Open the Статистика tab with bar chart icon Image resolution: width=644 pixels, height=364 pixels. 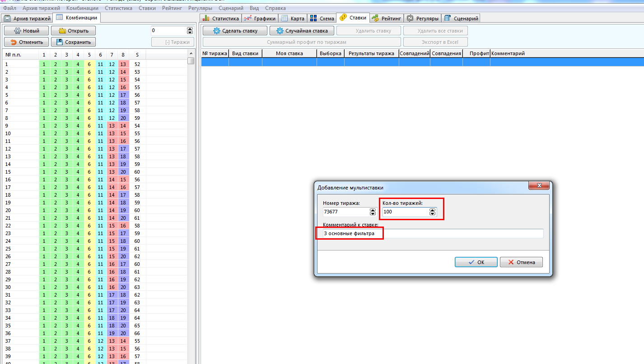point(221,19)
